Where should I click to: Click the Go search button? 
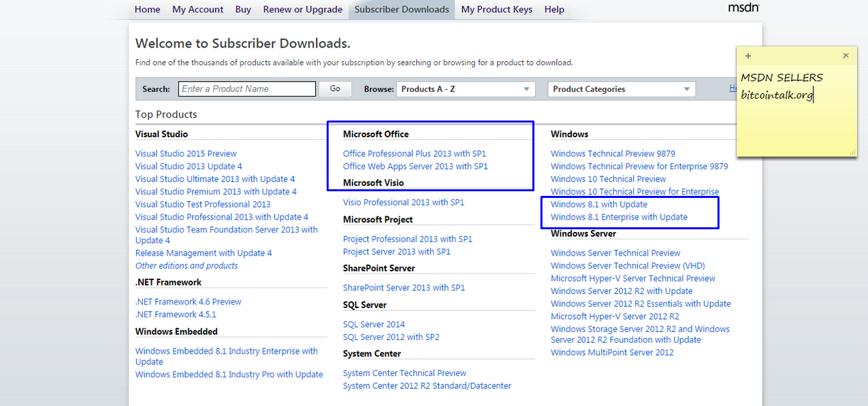pos(335,89)
